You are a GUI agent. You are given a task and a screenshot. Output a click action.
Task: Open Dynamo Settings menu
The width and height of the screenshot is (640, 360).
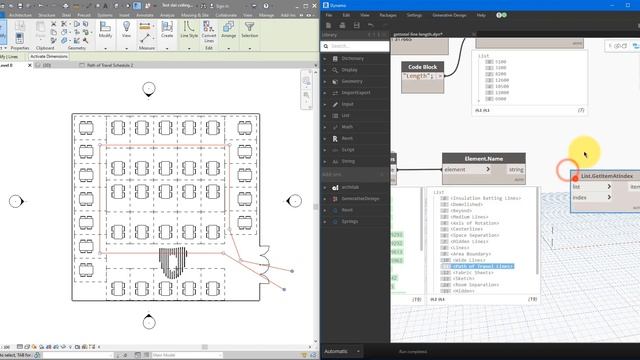point(414,15)
